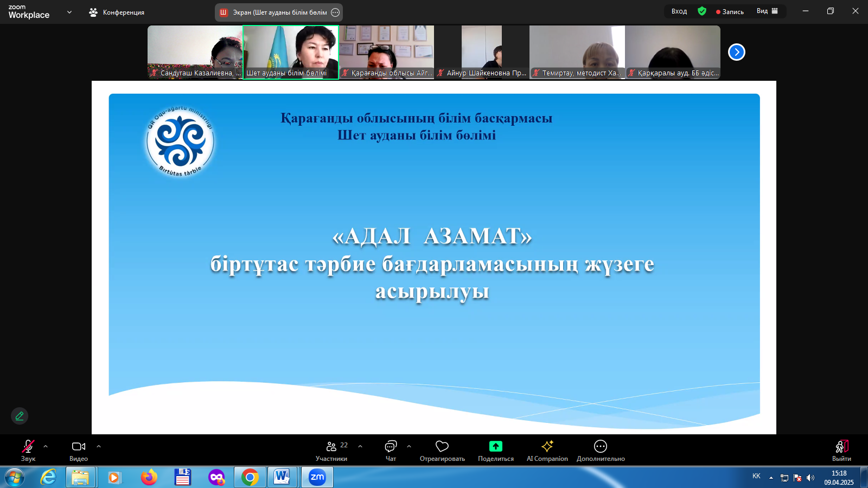Open the Дополнительно more options menu
Viewport: 868px width, 488px height.
click(x=600, y=450)
